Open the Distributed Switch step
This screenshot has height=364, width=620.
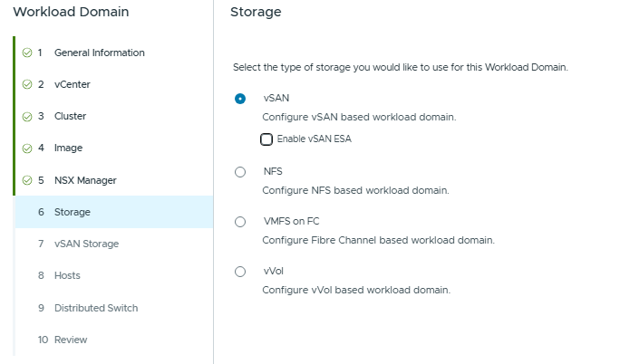pos(96,308)
